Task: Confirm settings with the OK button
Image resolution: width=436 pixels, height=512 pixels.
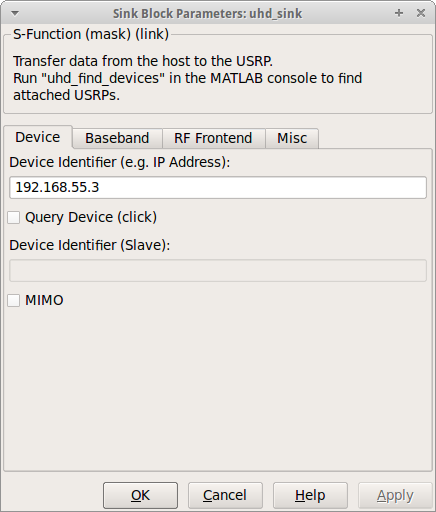Action: click(140, 495)
